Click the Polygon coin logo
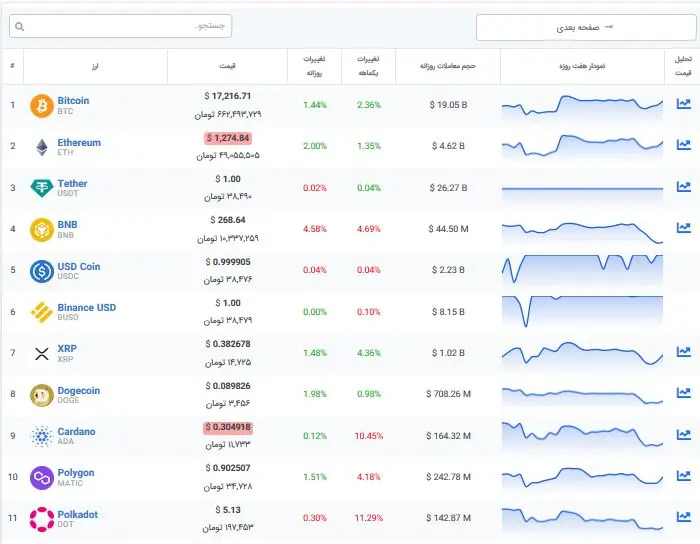This screenshot has height=544, width=700. tap(42, 478)
